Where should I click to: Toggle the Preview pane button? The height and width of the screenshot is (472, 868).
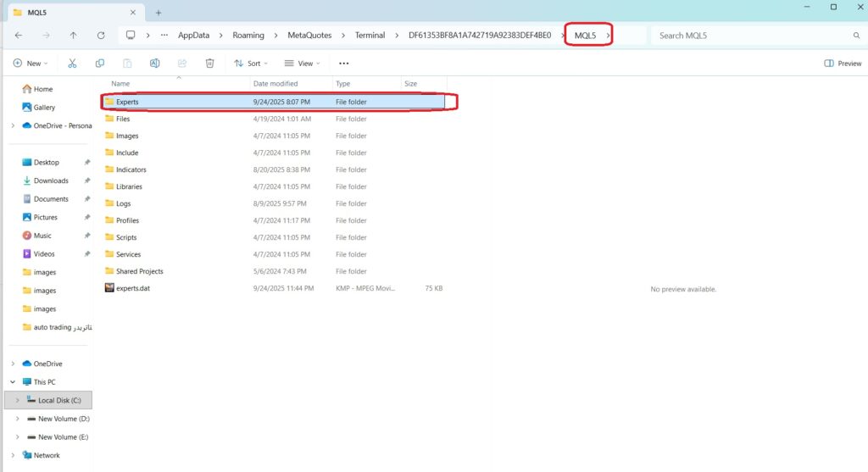pyautogui.click(x=843, y=64)
